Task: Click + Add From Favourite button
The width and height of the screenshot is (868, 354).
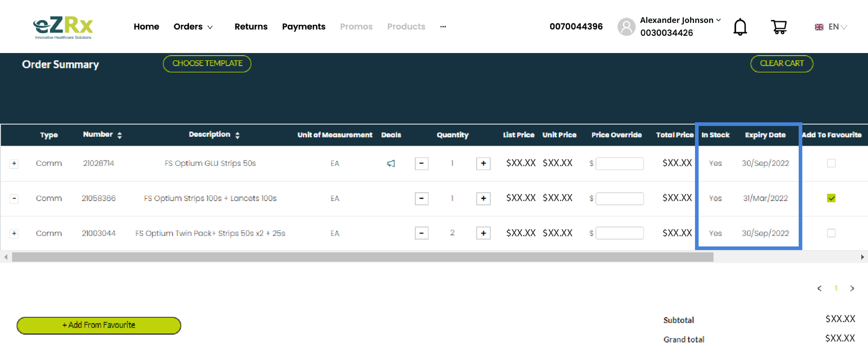Action: pyautogui.click(x=99, y=325)
